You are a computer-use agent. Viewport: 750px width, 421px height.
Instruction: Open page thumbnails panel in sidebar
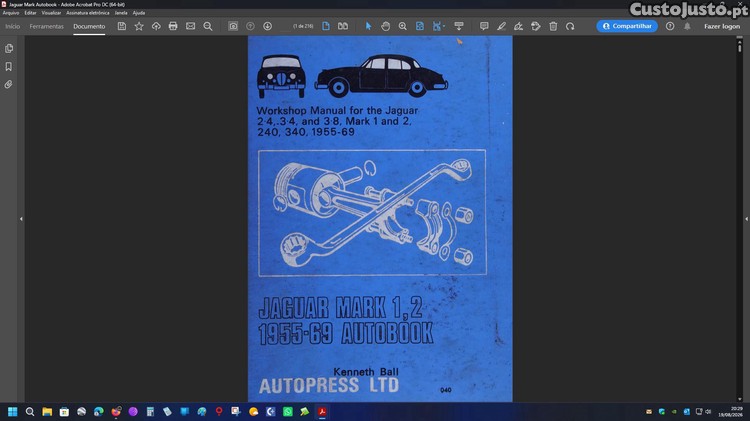tap(9, 48)
